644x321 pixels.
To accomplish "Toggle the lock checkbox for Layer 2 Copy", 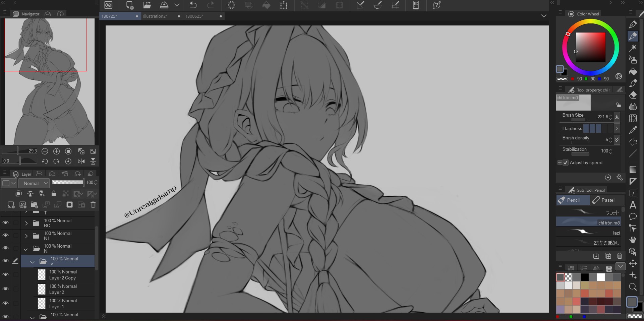I will (15, 275).
